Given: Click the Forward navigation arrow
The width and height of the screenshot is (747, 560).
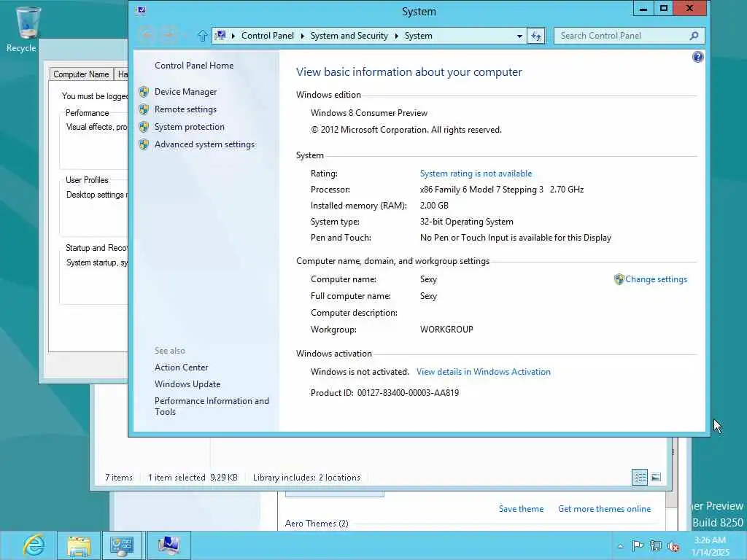Looking at the screenshot, I should pos(169,35).
